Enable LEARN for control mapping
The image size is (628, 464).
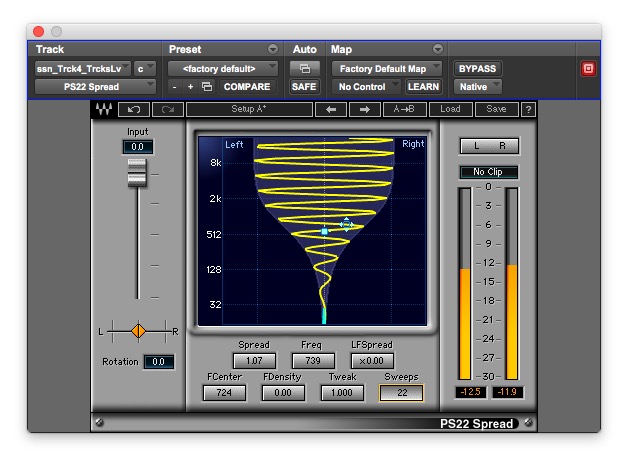pos(423,87)
